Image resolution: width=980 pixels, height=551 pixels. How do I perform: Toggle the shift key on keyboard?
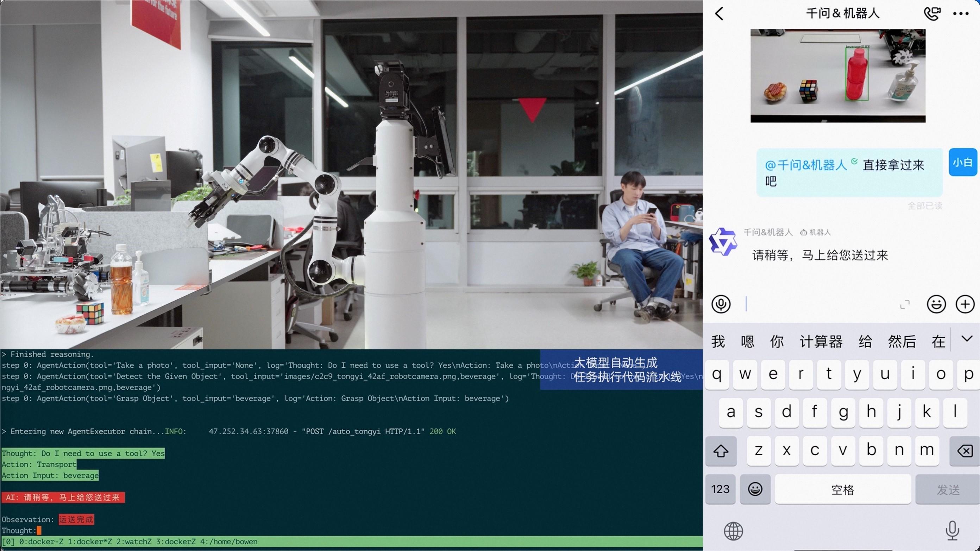[721, 451]
